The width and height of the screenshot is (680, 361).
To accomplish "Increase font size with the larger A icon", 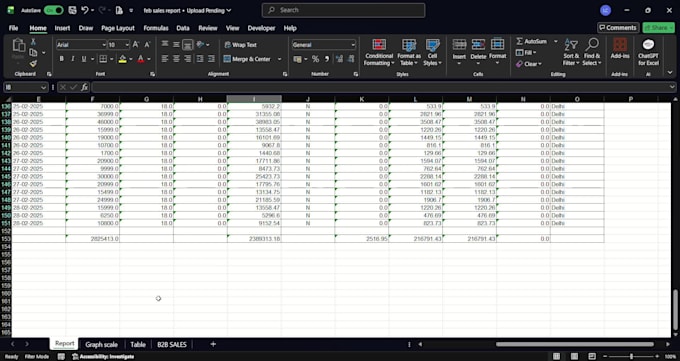I will pyautogui.click(x=136, y=45).
